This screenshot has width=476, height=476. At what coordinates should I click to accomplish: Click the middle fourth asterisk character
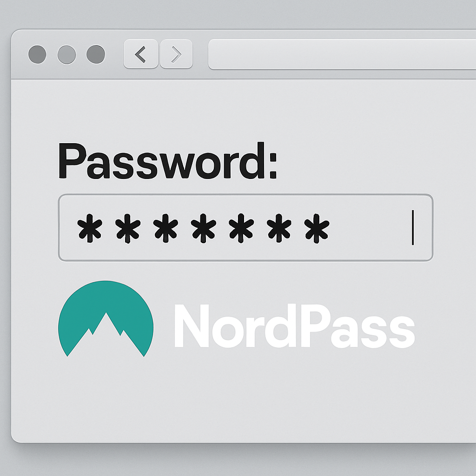click(x=204, y=228)
